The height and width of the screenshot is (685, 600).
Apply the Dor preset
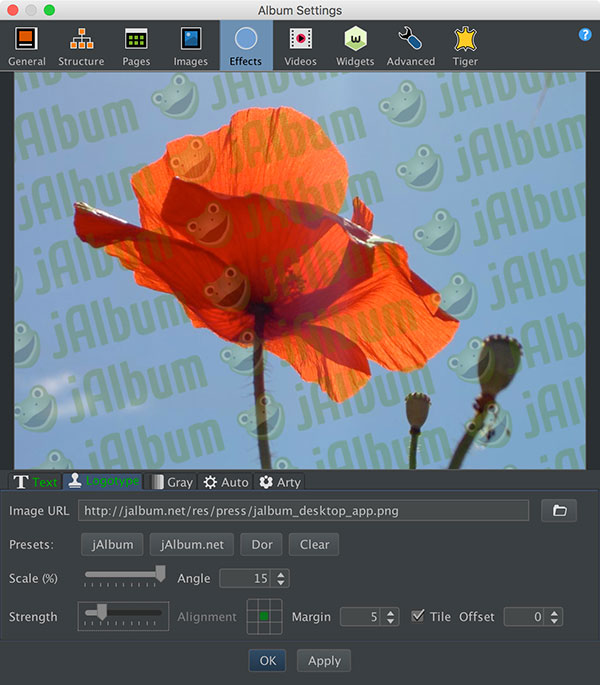coord(262,544)
